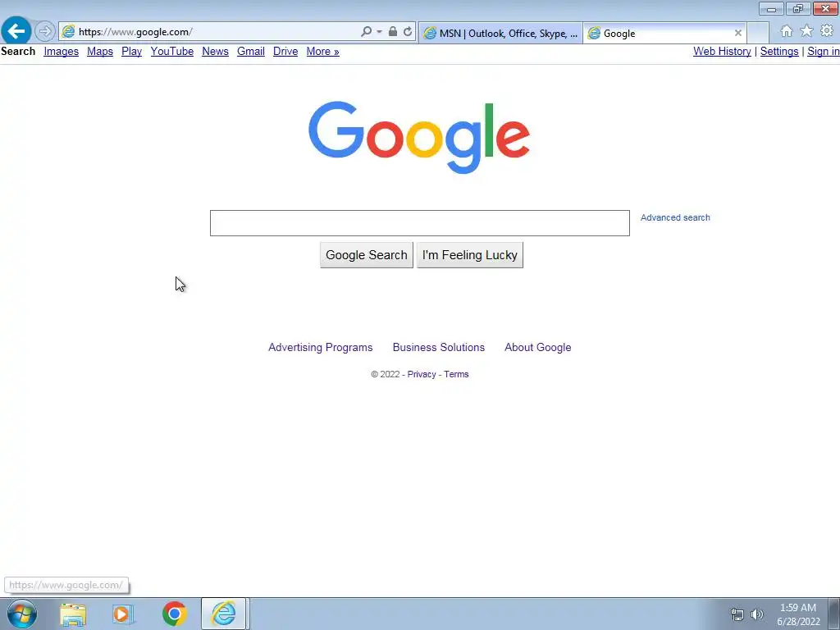Click the page icon beside the URL
840x630 pixels.
[x=68, y=32]
